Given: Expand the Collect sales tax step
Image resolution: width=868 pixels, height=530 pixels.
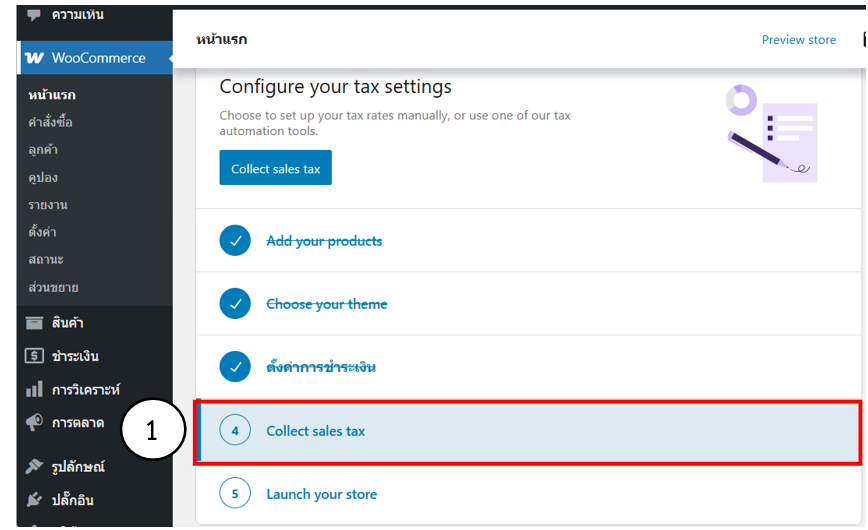Looking at the screenshot, I should [316, 431].
